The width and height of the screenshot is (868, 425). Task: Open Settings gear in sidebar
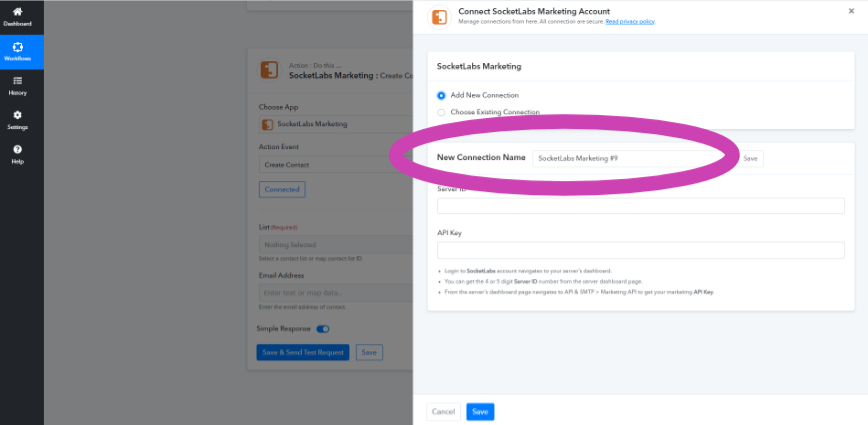[x=18, y=121]
